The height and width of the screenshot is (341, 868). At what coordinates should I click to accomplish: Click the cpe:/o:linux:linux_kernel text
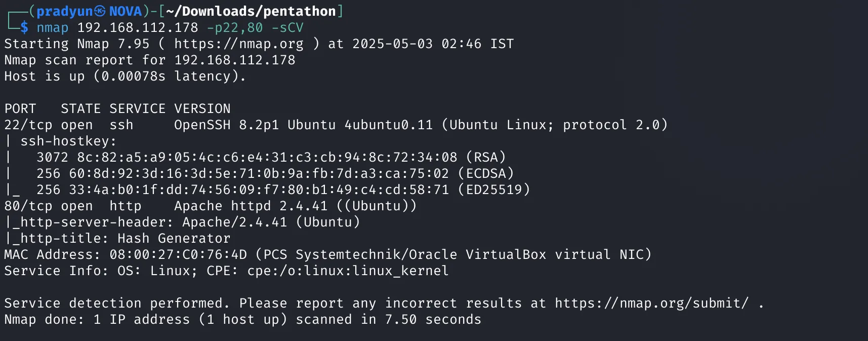pos(348,271)
